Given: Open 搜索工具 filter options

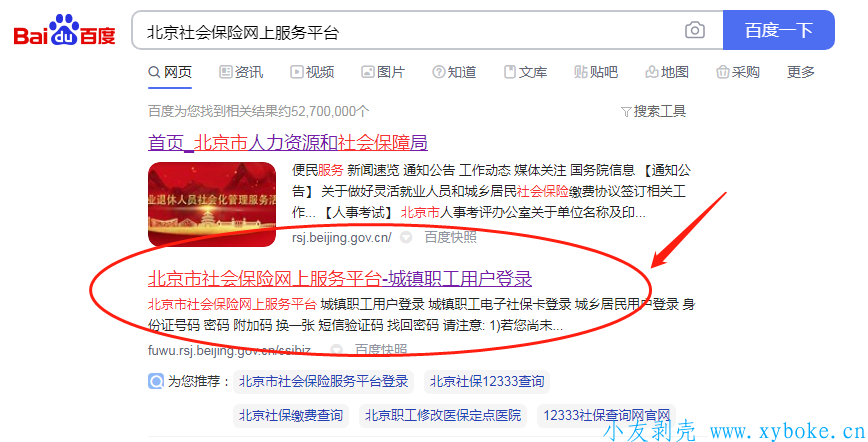Looking at the screenshot, I should point(653,111).
